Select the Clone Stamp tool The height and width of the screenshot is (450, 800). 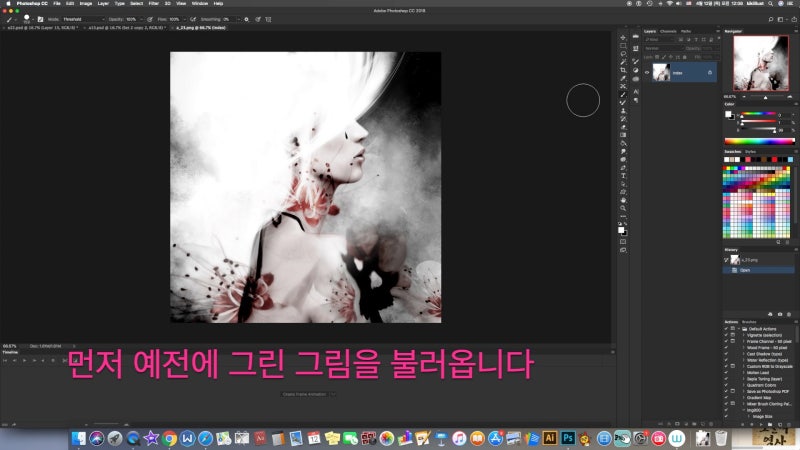(x=623, y=111)
